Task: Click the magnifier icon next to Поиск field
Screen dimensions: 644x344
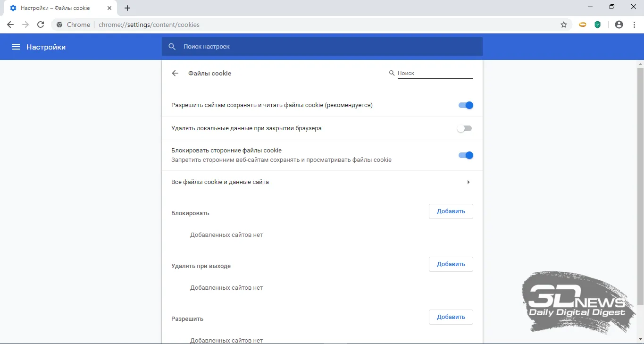Action: coord(392,73)
